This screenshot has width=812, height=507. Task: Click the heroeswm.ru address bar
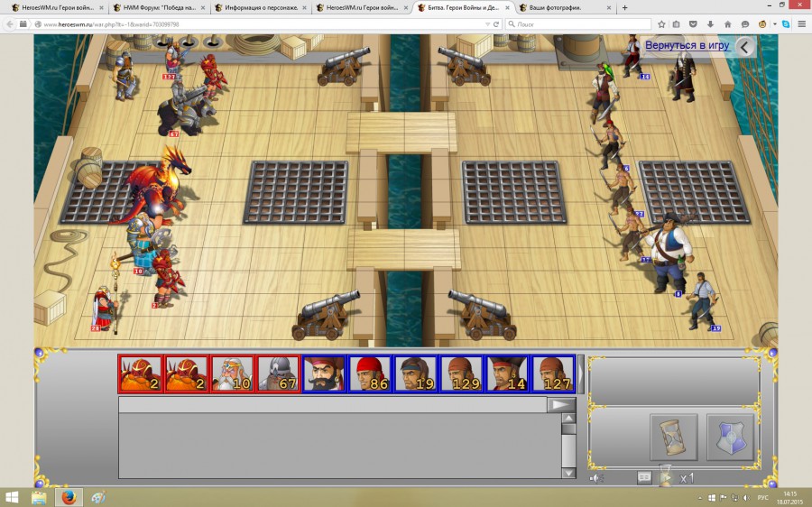pyautogui.click(x=259, y=24)
